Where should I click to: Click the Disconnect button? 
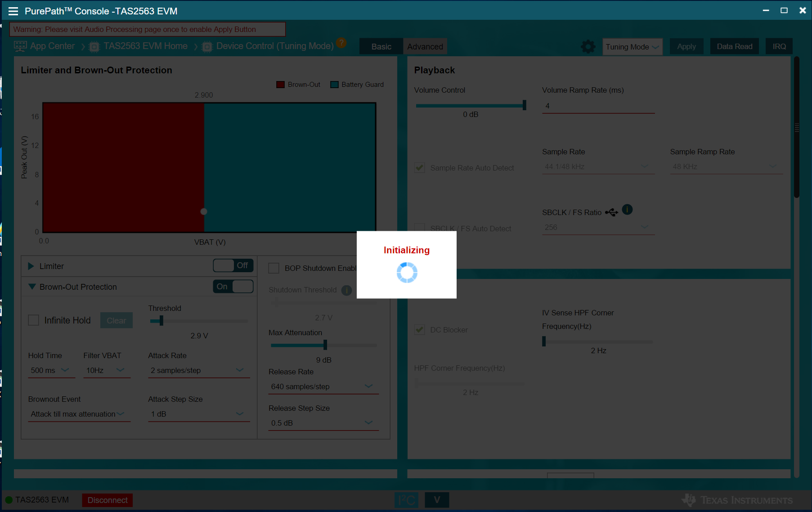point(108,500)
